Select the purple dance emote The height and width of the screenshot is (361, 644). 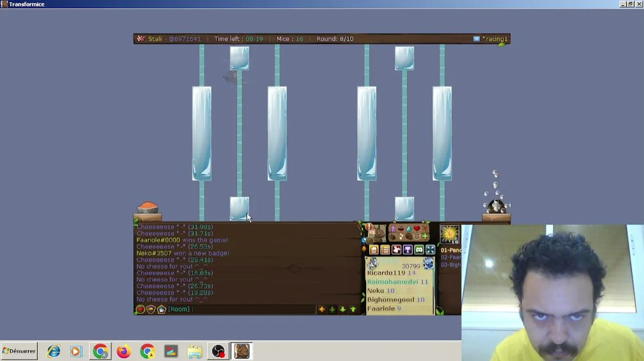click(393, 229)
